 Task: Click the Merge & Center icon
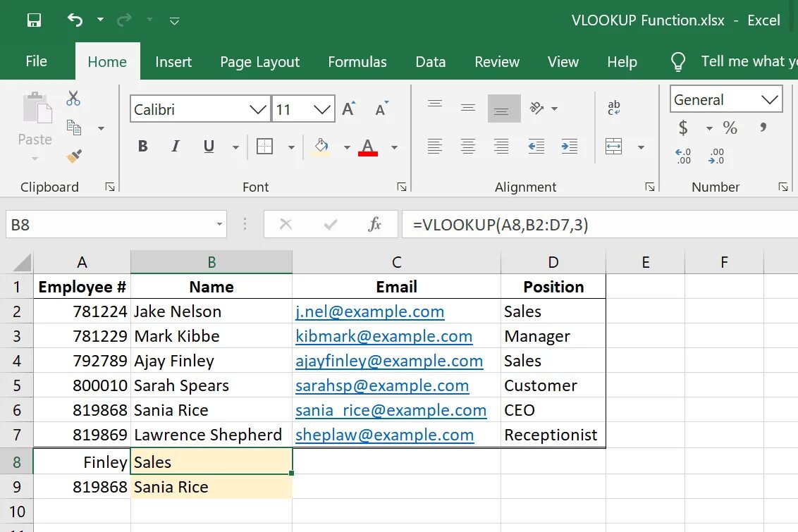(x=614, y=147)
